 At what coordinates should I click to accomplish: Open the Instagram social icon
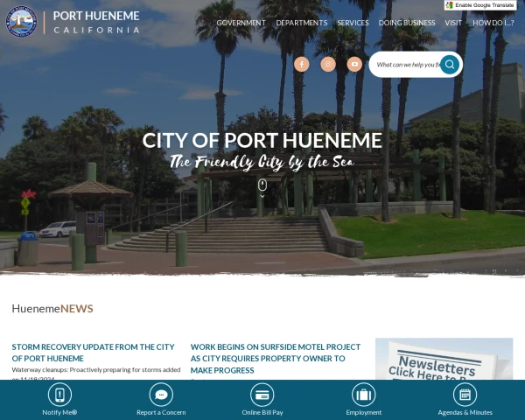point(328,64)
